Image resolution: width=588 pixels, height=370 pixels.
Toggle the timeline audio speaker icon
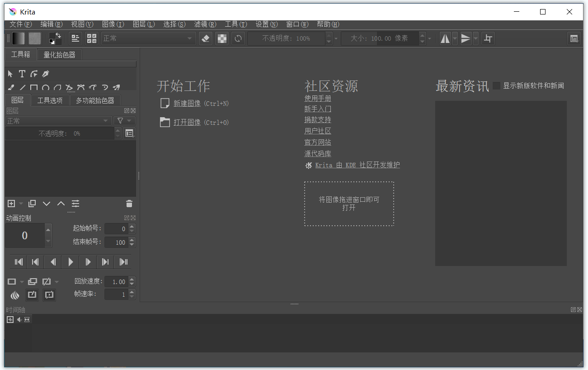click(x=19, y=320)
